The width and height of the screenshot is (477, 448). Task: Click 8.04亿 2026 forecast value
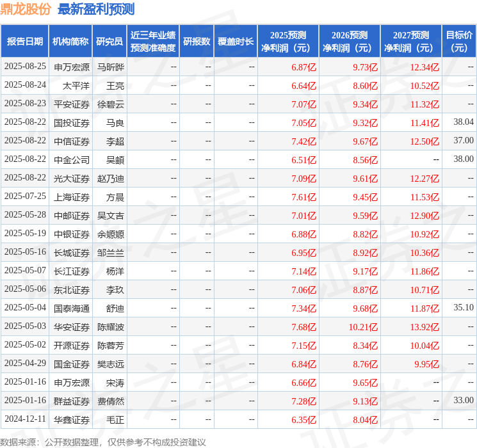pos(366,420)
